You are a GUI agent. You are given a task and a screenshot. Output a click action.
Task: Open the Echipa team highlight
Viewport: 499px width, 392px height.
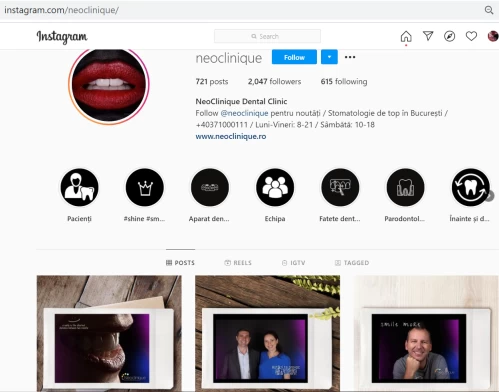click(275, 187)
